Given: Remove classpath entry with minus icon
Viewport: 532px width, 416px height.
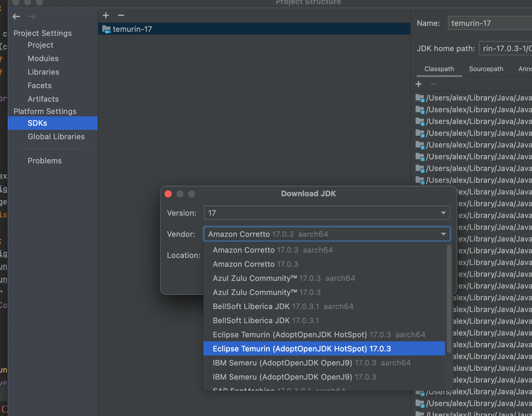Looking at the screenshot, I should click(x=434, y=84).
